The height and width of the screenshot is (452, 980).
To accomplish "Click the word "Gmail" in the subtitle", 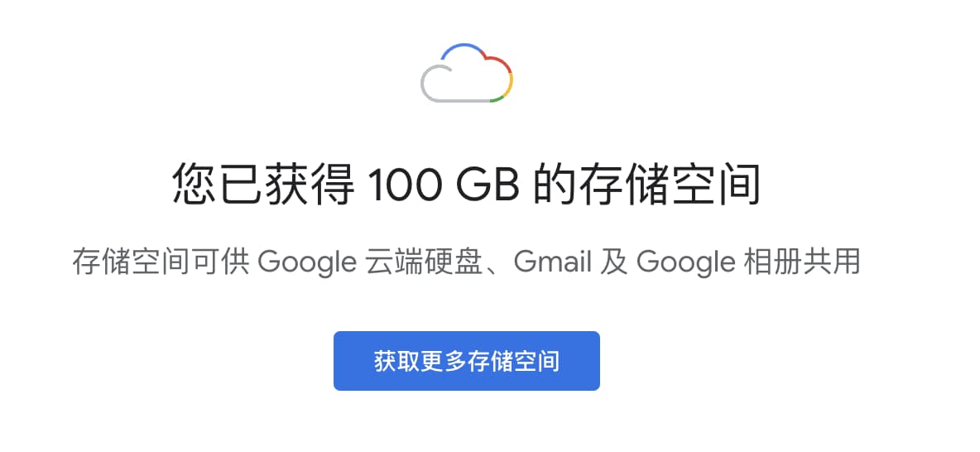I will point(553,262).
